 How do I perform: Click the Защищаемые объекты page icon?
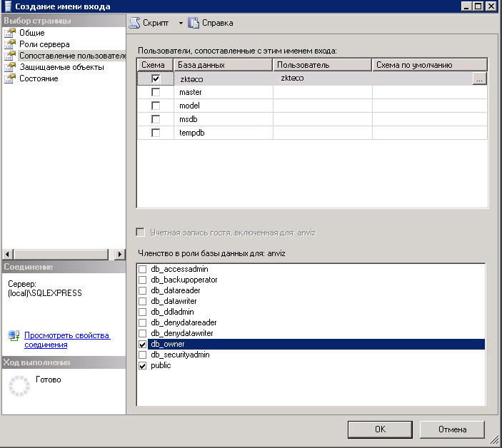10,67
